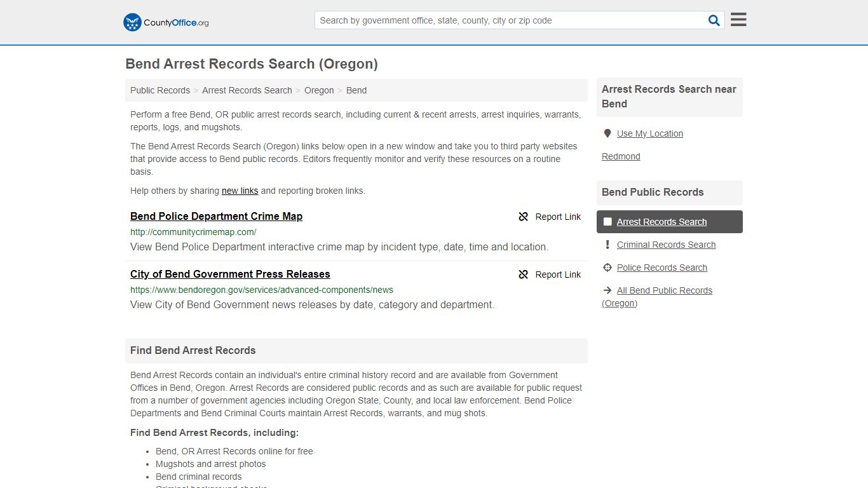Visit communitycrimemap.com URL
Image resolution: width=868 pixels, height=488 pixels.
193,232
